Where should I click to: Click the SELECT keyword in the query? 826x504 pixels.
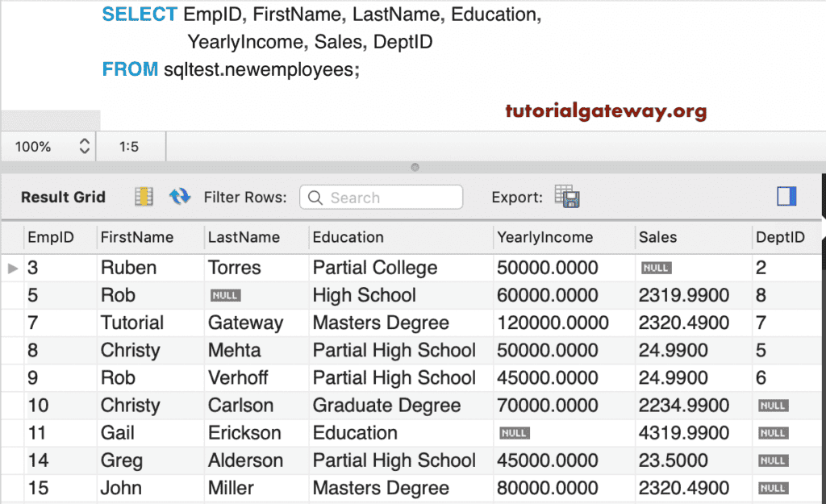140,15
